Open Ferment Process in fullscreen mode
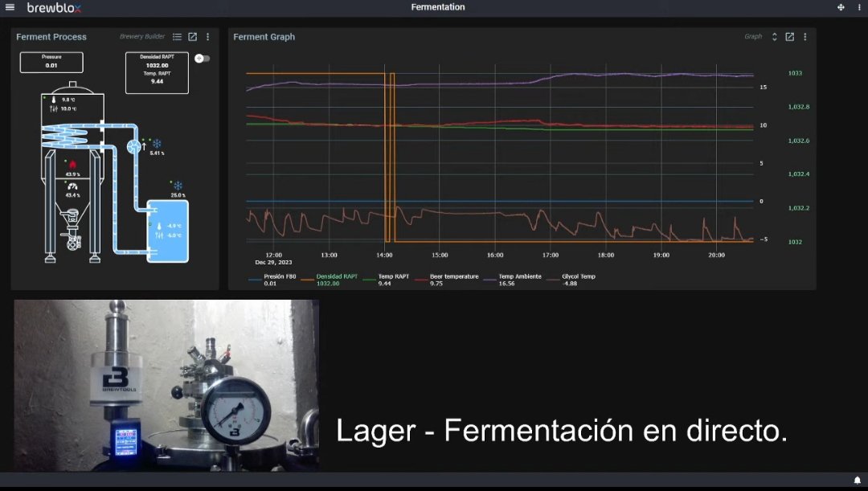 pos(193,37)
